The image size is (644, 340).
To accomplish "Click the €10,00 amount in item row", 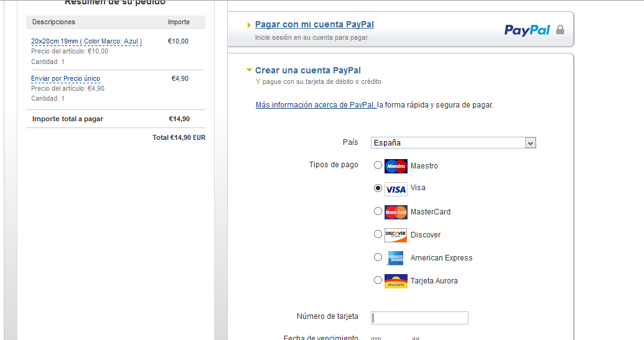I will [178, 41].
